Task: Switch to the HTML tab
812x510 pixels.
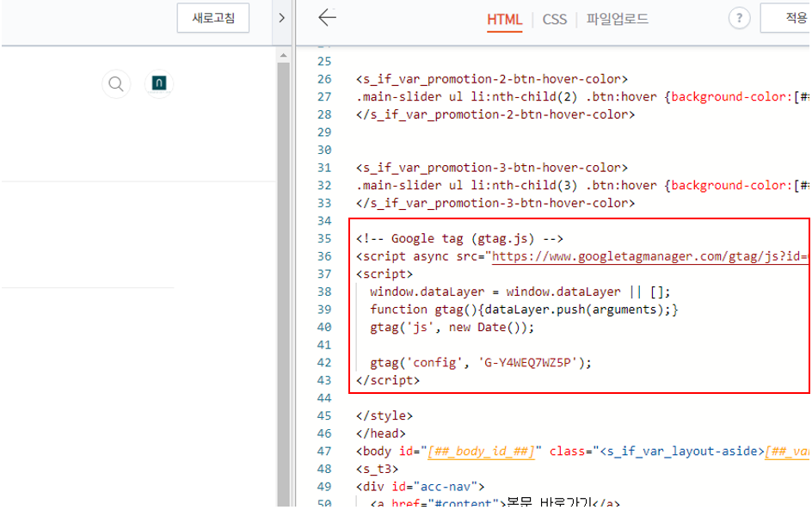Action: tap(504, 20)
